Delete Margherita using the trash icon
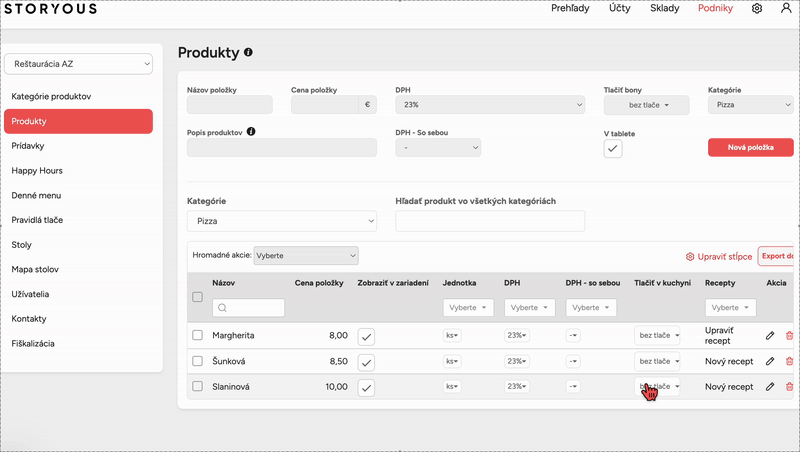Viewport: 800px width, 452px height. (789, 335)
